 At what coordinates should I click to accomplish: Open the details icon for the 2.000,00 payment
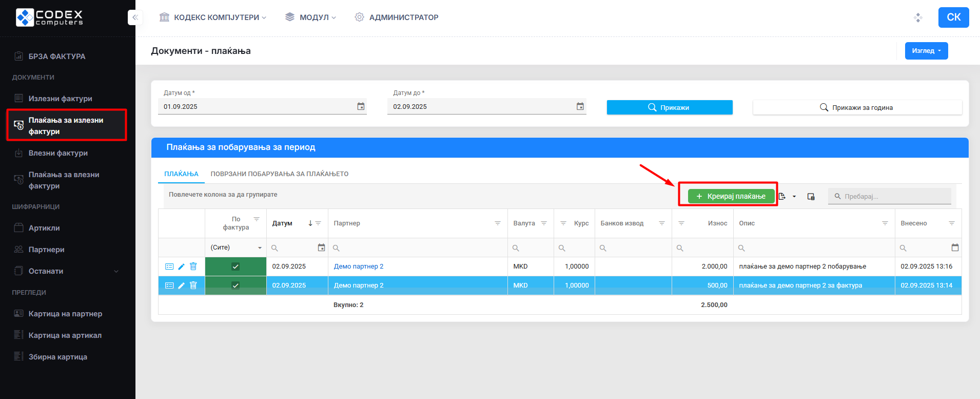click(x=169, y=267)
